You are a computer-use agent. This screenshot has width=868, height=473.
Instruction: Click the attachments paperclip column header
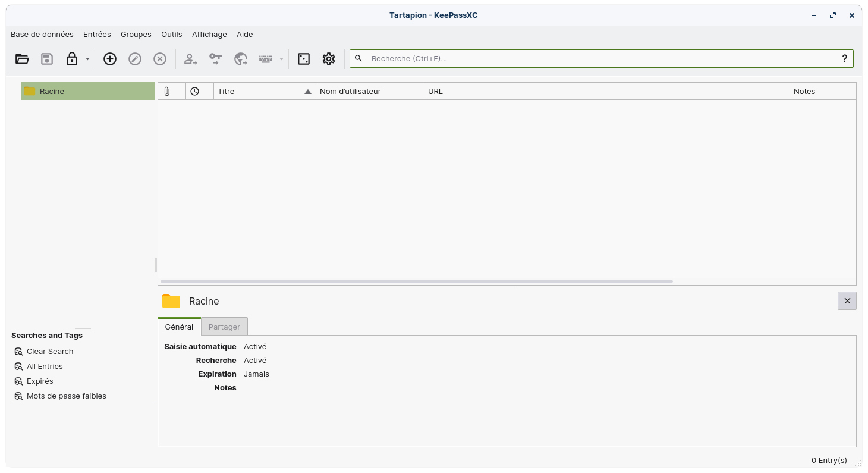167,92
